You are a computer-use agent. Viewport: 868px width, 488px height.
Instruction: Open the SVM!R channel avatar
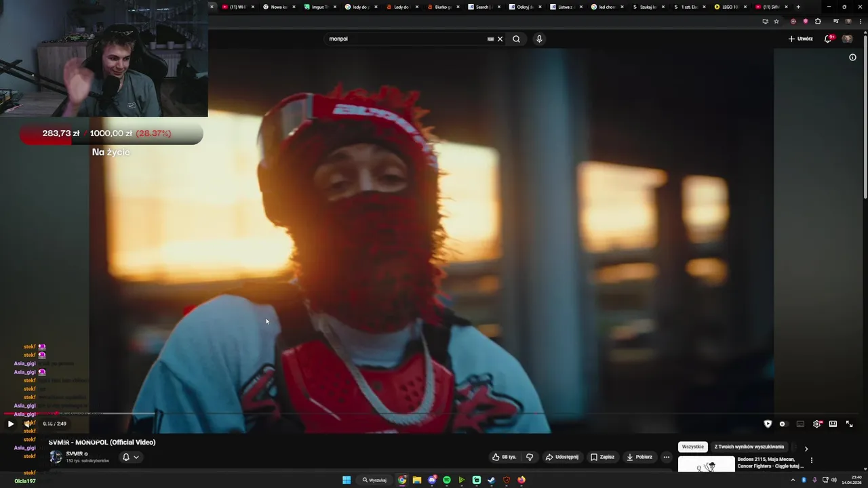[x=56, y=457]
